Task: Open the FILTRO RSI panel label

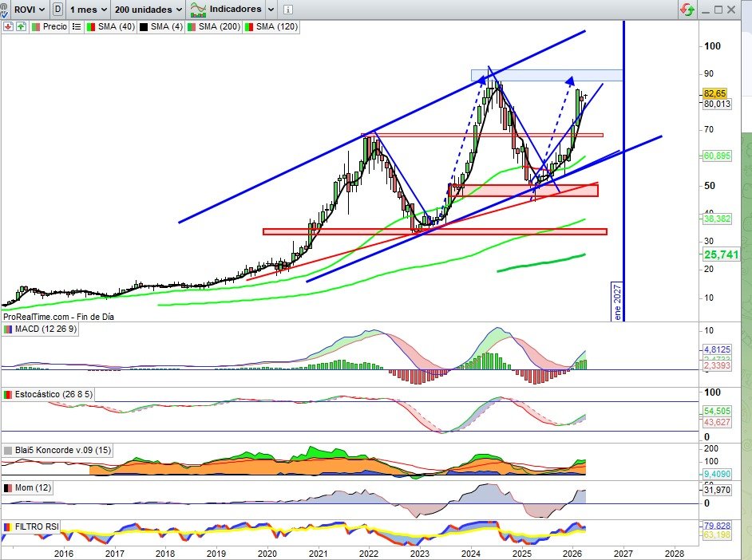Action: (x=32, y=526)
